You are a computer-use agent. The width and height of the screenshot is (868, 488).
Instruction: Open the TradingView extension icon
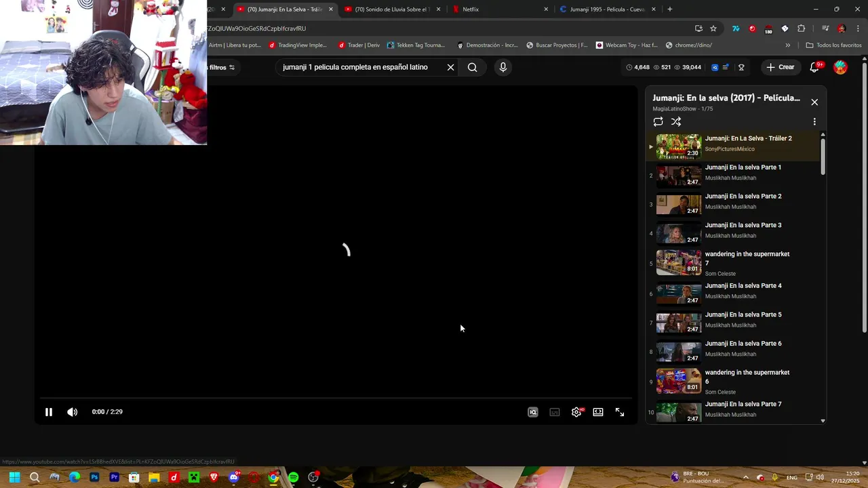point(736,28)
